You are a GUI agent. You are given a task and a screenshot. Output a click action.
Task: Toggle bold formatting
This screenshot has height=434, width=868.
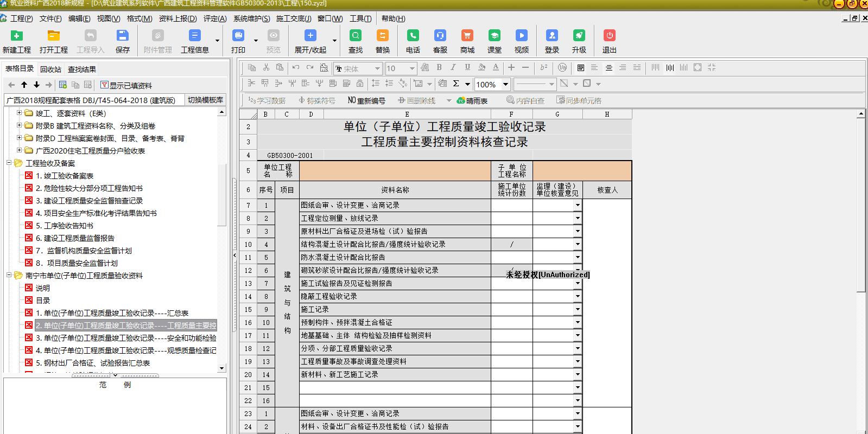tap(439, 68)
